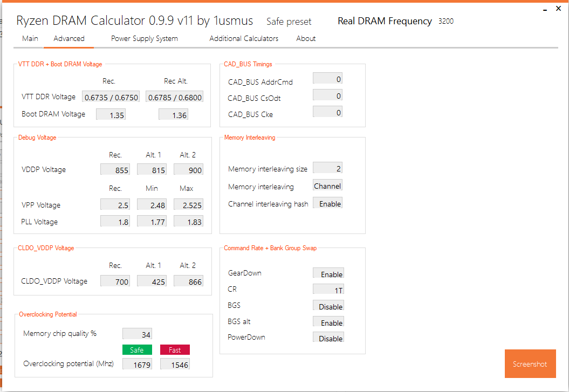Click the CLDO_VDDP Voltage Alt. 1 field 425
The width and height of the screenshot is (569, 392).
[x=152, y=281]
